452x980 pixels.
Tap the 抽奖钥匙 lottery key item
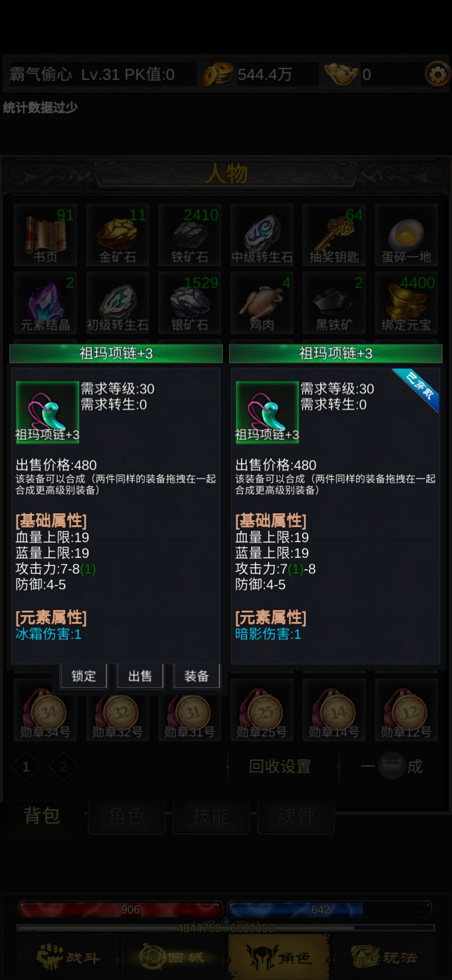334,235
